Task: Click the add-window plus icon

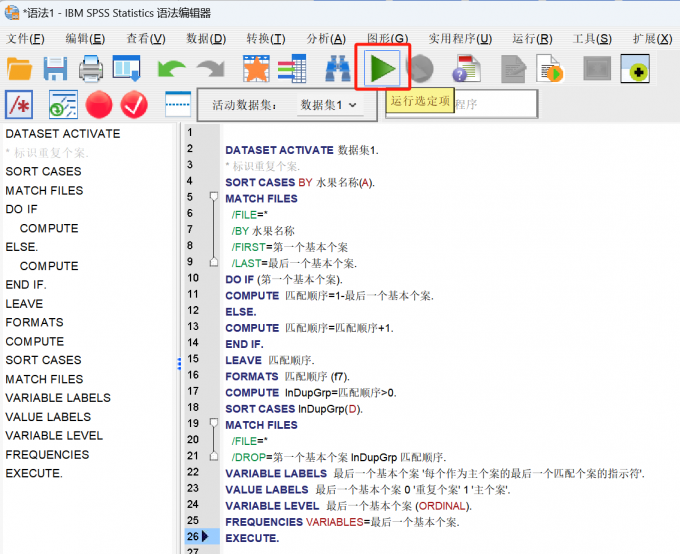Action: tap(635, 68)
